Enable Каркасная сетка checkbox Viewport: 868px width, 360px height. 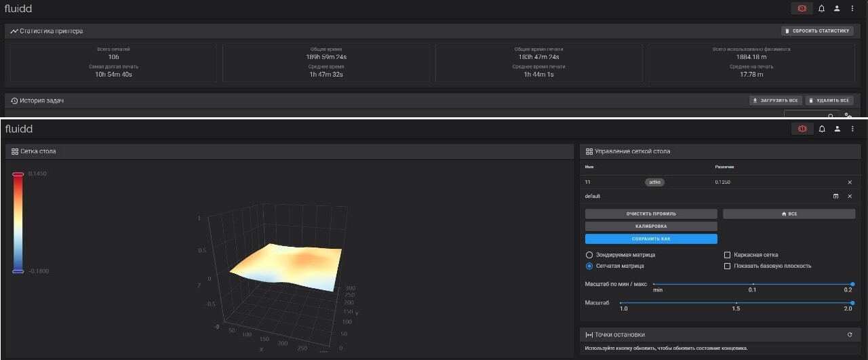(728, 255)
